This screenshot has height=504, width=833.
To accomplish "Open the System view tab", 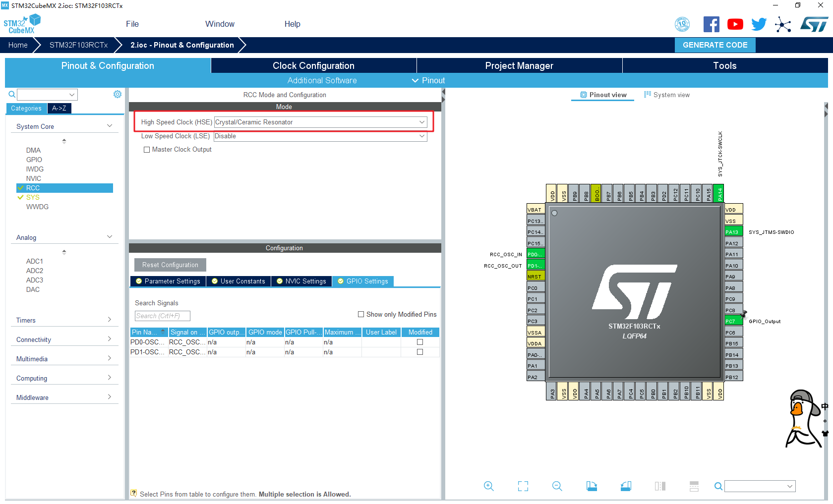I will tap(667, 95).
